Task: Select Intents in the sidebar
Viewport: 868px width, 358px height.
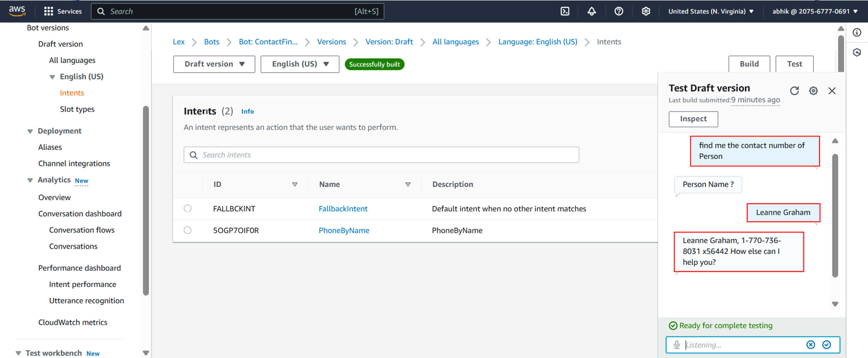Action: point(72,93)
